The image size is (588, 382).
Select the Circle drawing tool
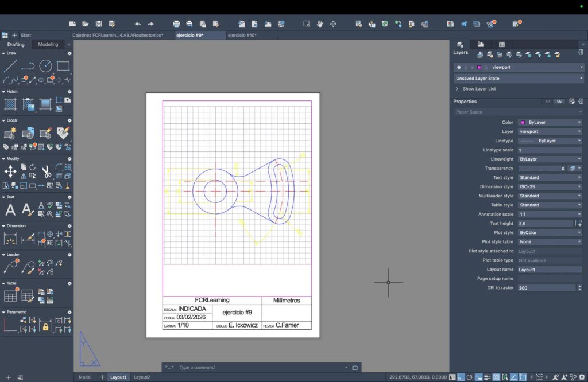coord(45,66)
